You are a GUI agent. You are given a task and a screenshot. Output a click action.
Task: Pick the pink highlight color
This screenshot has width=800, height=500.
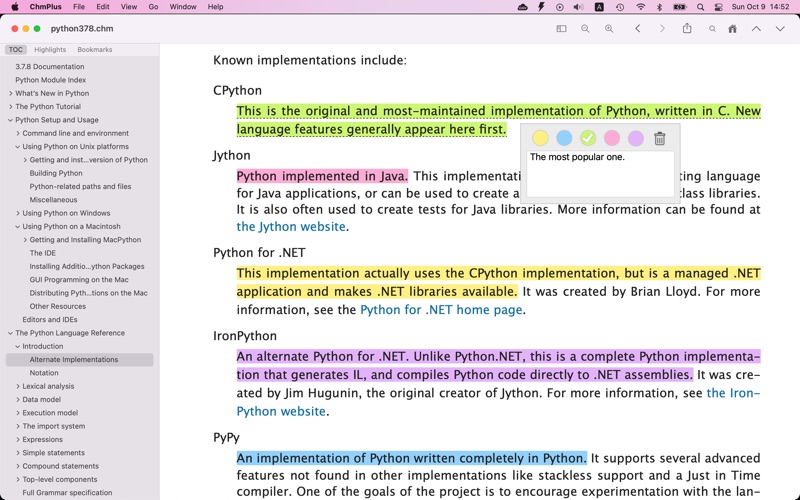pyautogui.click(x=612, y=139)
